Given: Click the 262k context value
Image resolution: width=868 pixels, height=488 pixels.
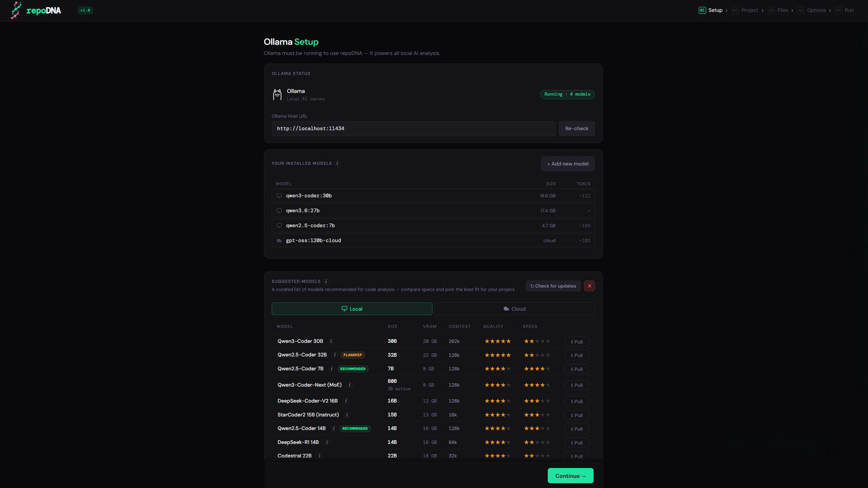Looking at the screenshot, I should pos(454,341).
